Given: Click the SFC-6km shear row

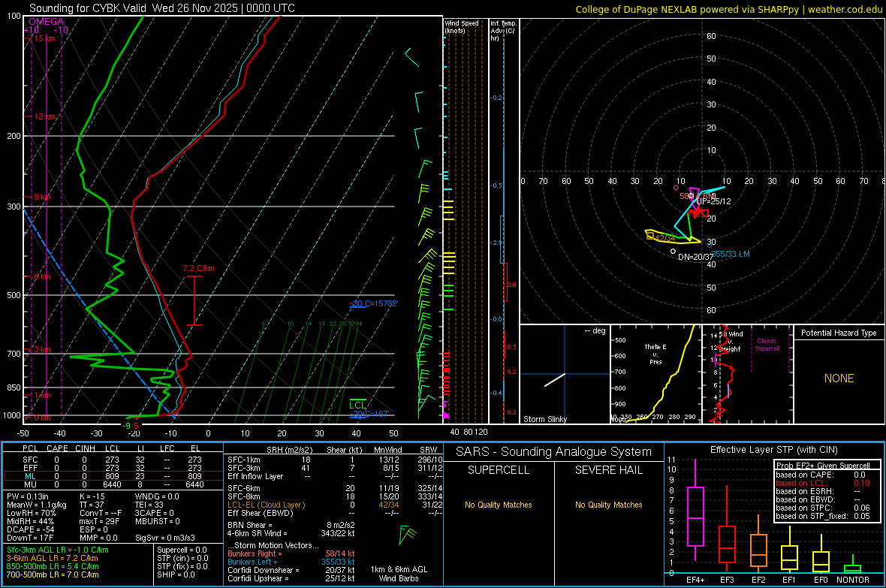Looking at the screenshot, I should (x=335, y=488).
